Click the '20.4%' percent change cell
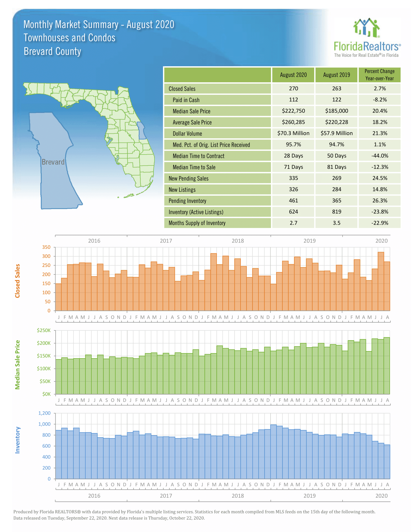 coord(379,111)
